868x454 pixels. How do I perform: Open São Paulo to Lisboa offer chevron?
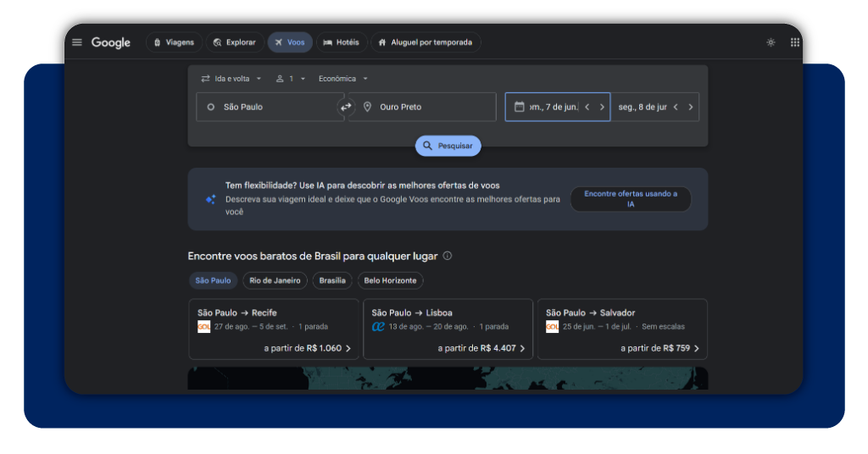(x=522, y=348)
